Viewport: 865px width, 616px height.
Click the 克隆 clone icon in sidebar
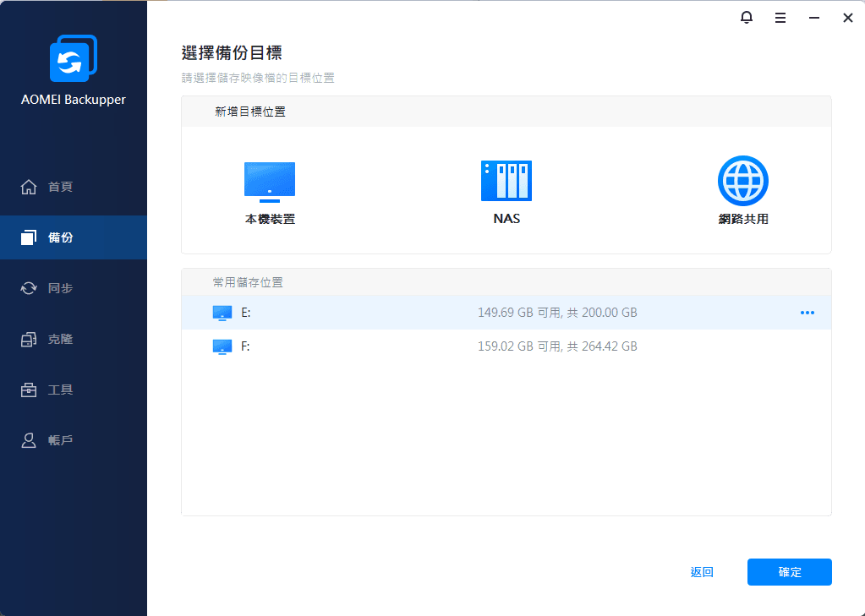[x=29, y=339]
